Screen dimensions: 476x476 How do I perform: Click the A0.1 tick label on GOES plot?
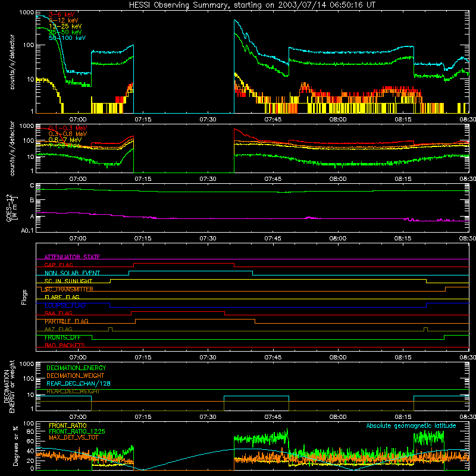tap(27, 230)
